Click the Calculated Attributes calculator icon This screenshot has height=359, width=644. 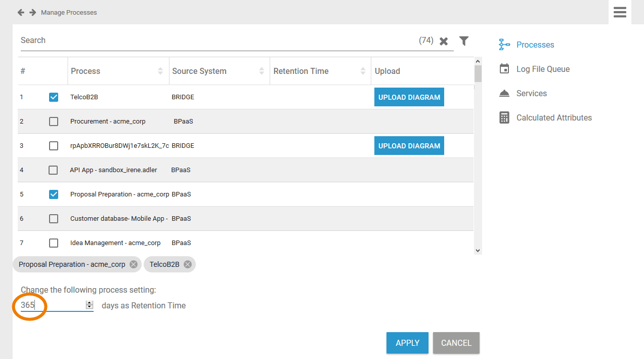point(504,117)
